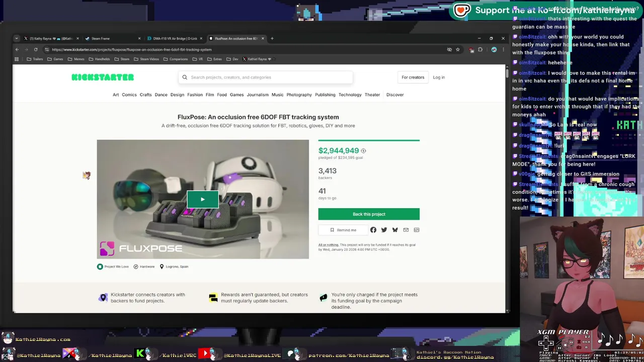Open the Discover link

tap(395, 95)
